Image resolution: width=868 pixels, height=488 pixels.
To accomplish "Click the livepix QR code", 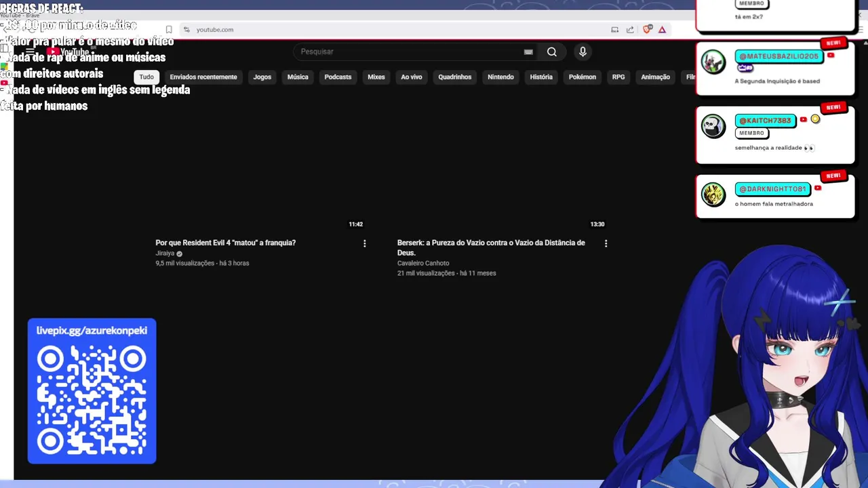I will (92, 400).
